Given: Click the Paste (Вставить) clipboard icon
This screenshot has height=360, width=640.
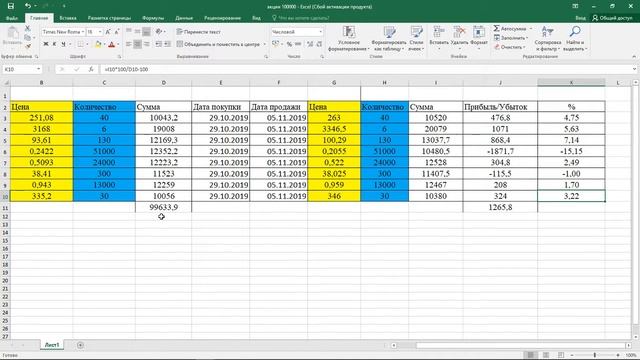Looking at the screenshot, I should pos(13,33).
